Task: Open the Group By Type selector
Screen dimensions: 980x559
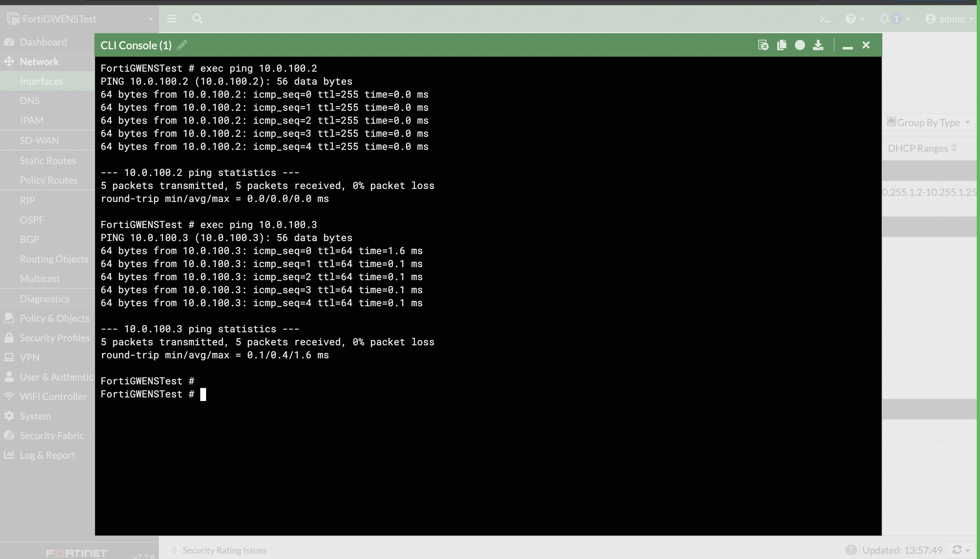Action: (x=928, y=122)
